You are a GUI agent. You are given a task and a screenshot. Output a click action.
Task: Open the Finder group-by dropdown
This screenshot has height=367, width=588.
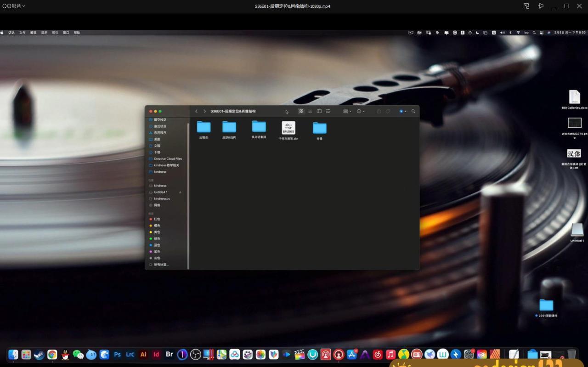tap(347, 111)
